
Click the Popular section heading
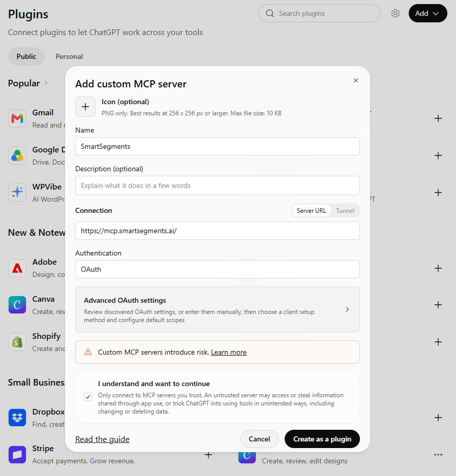click(24, 83)
